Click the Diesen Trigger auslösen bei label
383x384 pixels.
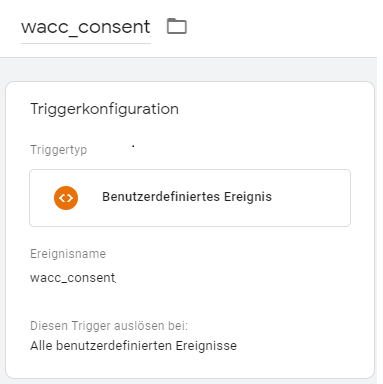(x=109, y=326)
